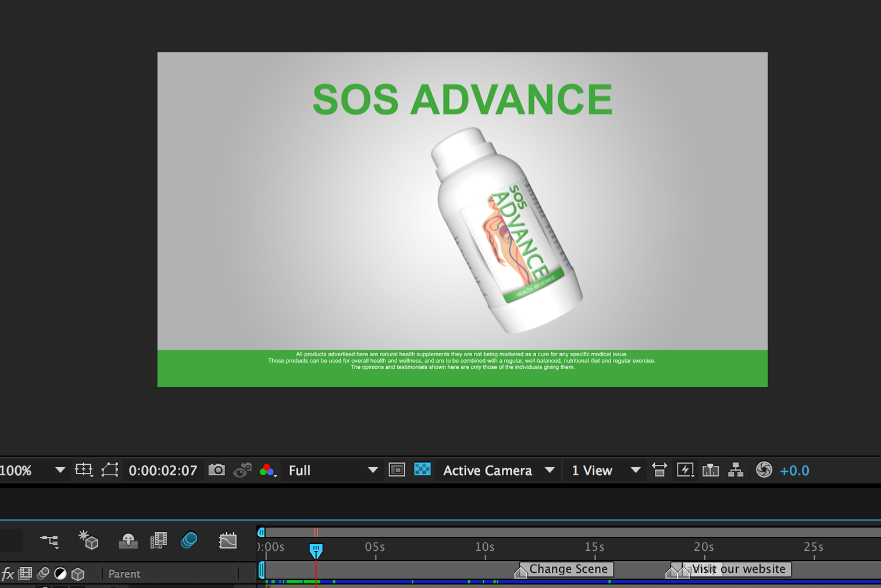Reset exposure with the aperture icon

[x=764, y=469]
